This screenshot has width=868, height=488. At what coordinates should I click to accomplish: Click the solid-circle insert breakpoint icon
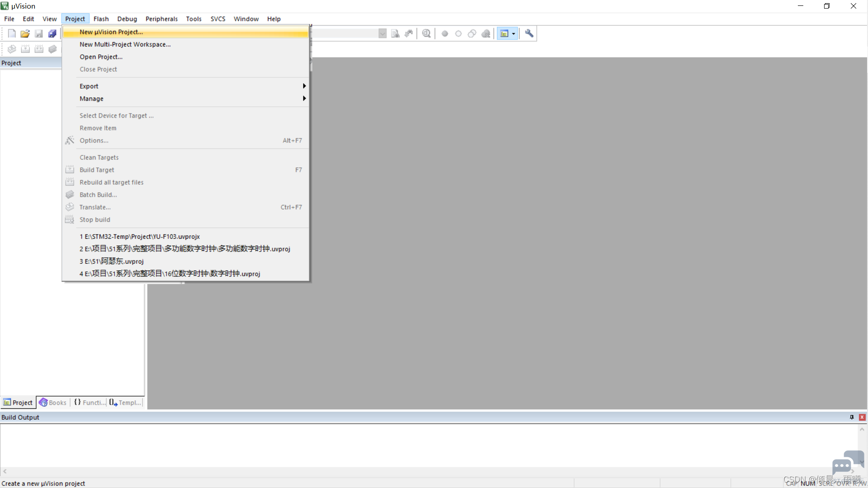click(445, 33)
